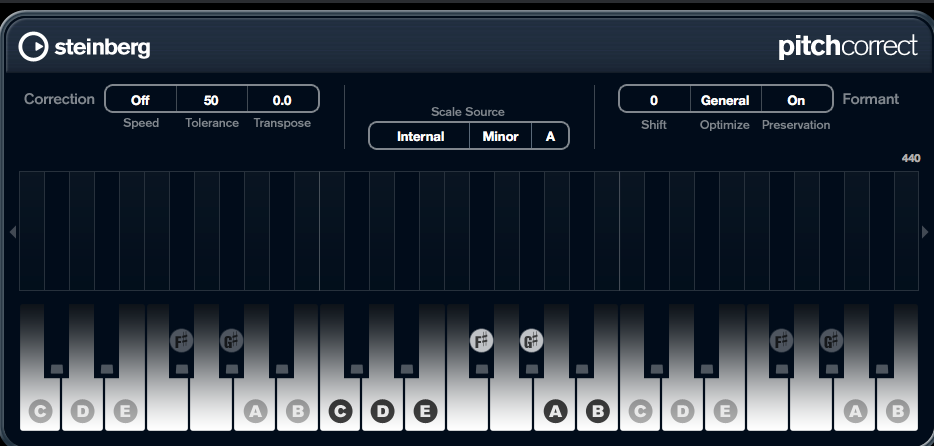Click the left keyboard scroll arrow

[x=13, y=232]
